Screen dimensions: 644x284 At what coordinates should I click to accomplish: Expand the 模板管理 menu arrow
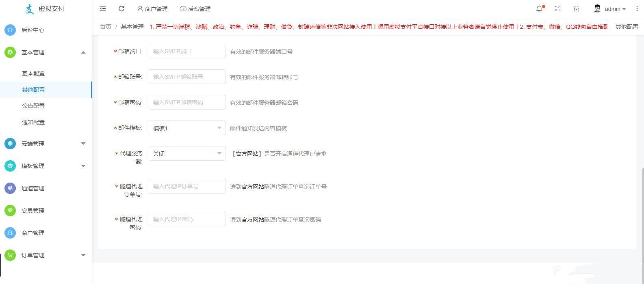point(83,166)
